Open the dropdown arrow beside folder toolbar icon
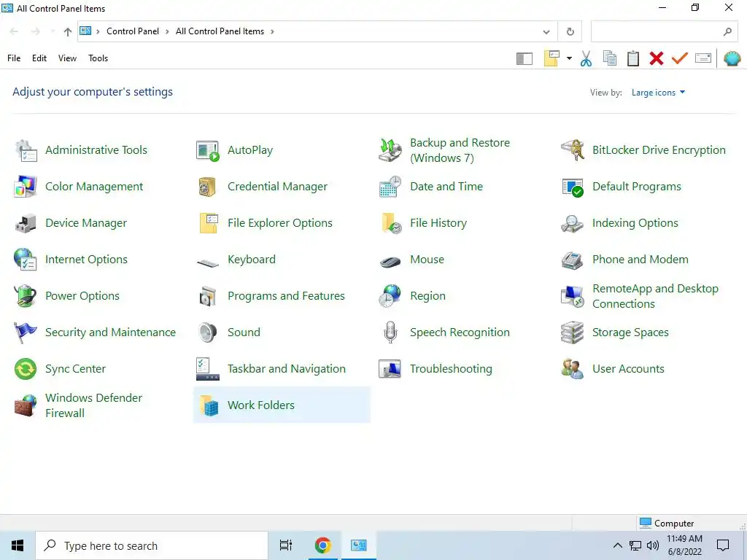747x560 pixels. (569, 58)
